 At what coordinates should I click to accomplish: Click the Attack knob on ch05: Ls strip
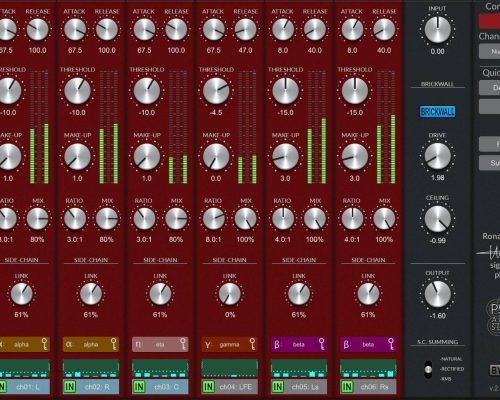[283, 29]
